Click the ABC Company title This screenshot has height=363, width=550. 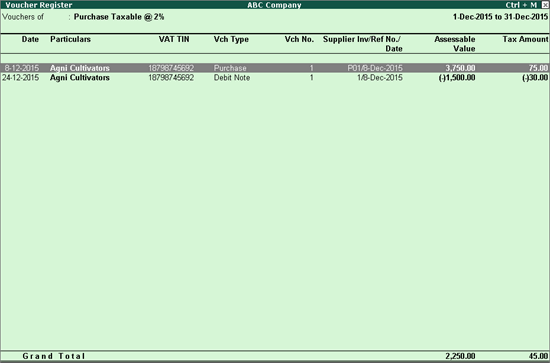(274, 5)
